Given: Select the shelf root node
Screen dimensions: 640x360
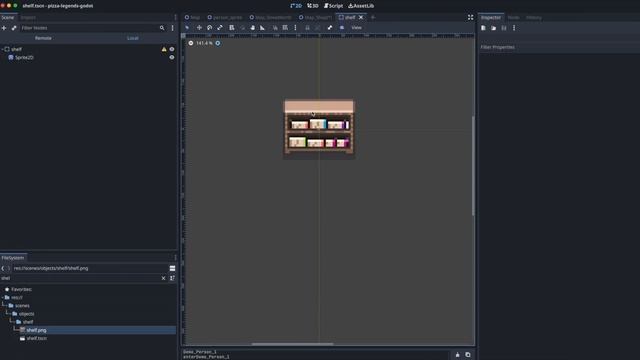Looking at the screenshot, I should click(16, 49).
